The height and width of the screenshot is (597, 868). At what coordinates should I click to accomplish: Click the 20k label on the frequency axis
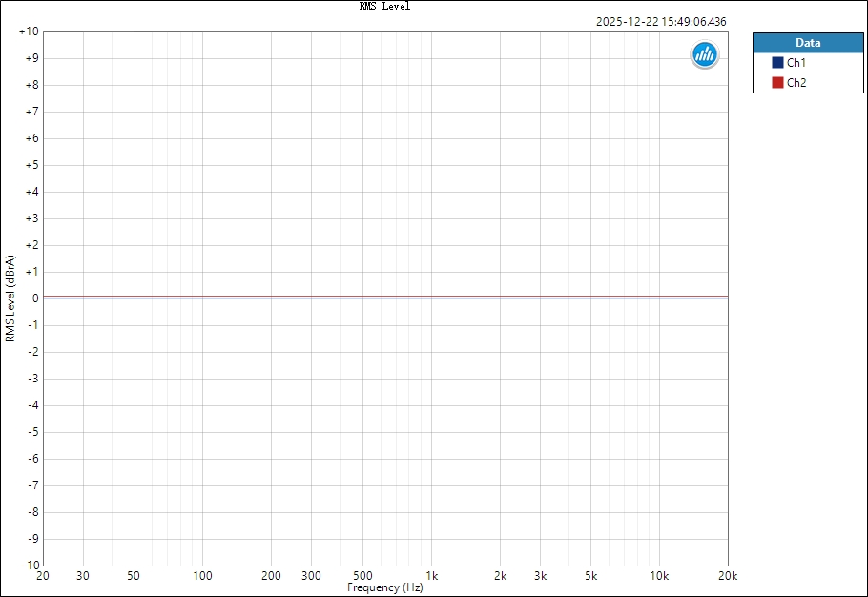point(728,576)
